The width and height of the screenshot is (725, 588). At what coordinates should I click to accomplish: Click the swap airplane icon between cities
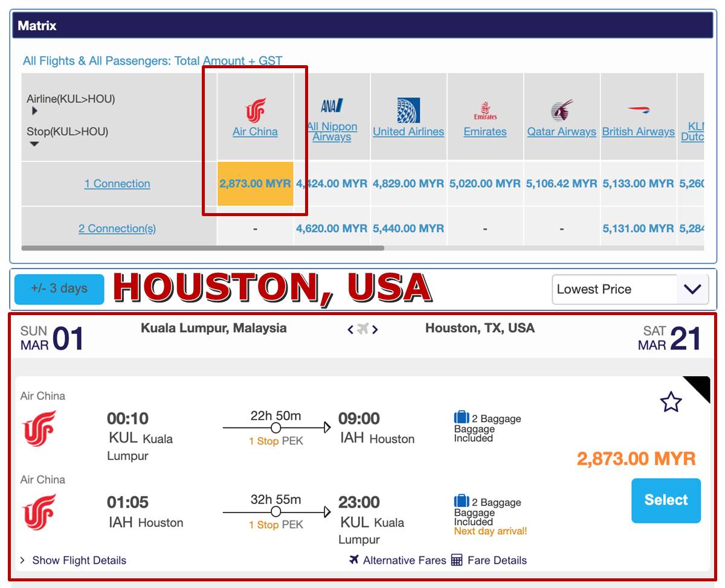362,329
